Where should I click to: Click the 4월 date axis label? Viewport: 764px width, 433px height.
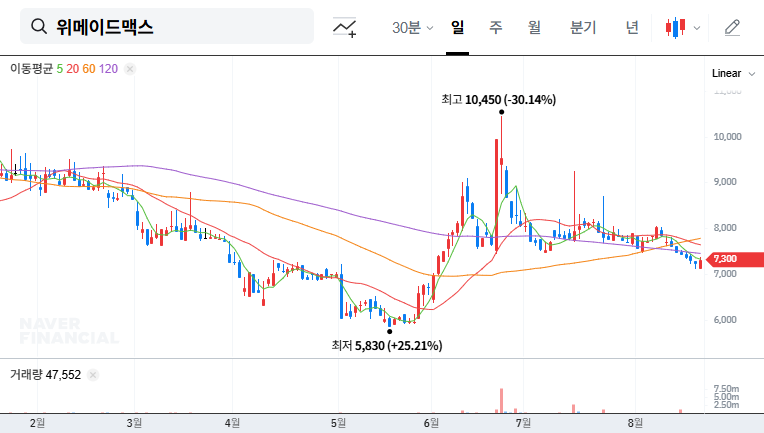232,423
